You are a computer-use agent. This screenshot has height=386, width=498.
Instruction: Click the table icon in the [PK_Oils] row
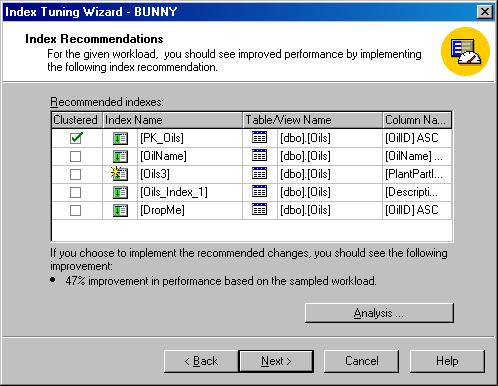click(x=259, y=137)
